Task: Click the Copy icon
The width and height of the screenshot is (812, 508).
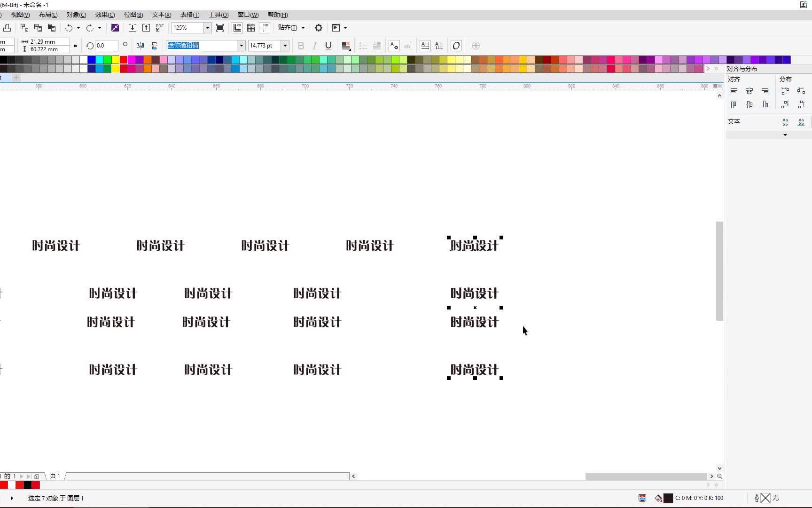Action: click(x=38, y=28)
